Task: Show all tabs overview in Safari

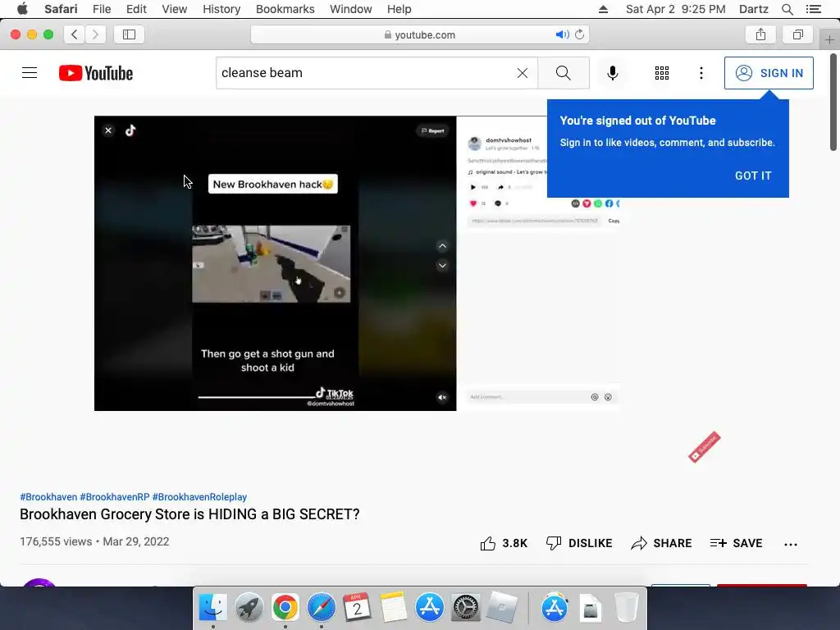Action: [x=797, y=34]
